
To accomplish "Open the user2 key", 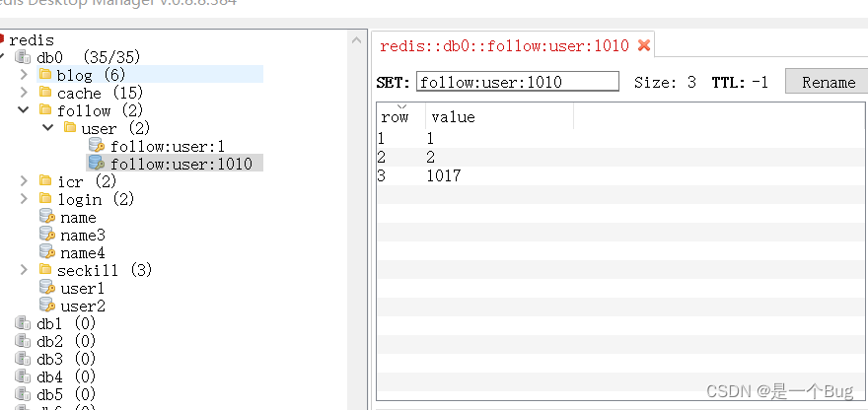I will 83,306.
